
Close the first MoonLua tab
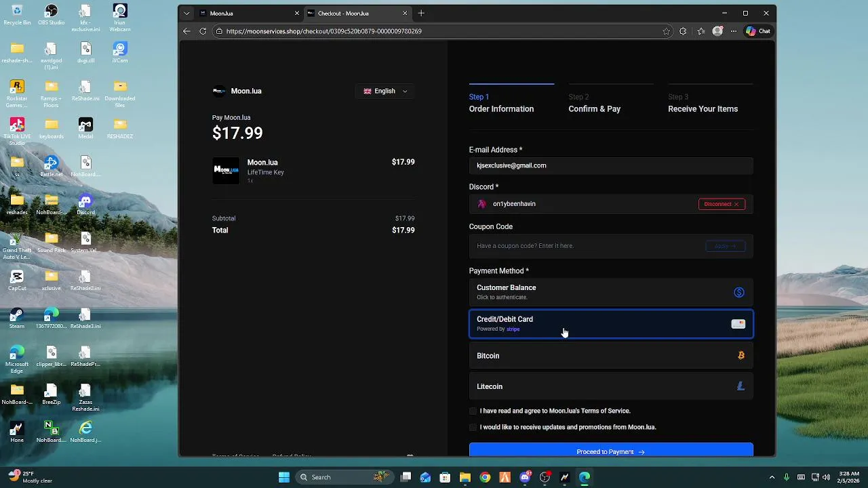pyautogui.click(x=297, y=13)
